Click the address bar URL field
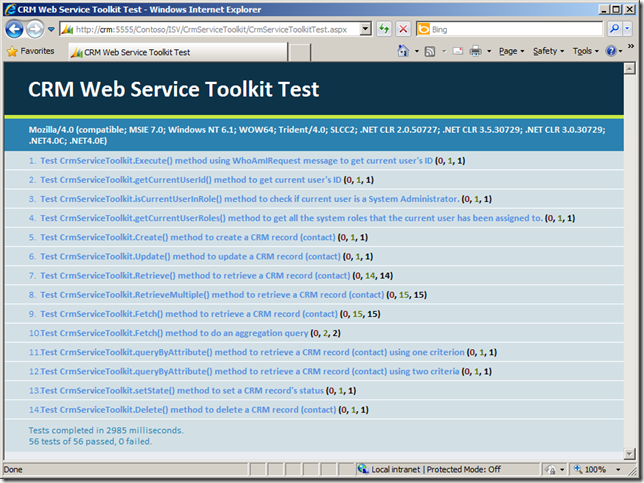The width and height of the screenshot is (644, 483). point(210,29)
